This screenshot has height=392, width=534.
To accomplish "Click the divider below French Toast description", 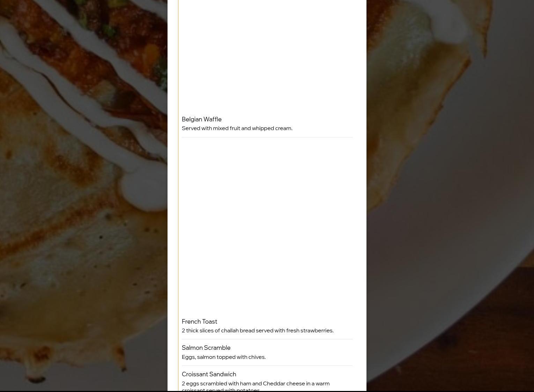I will [x=267, y=339].
